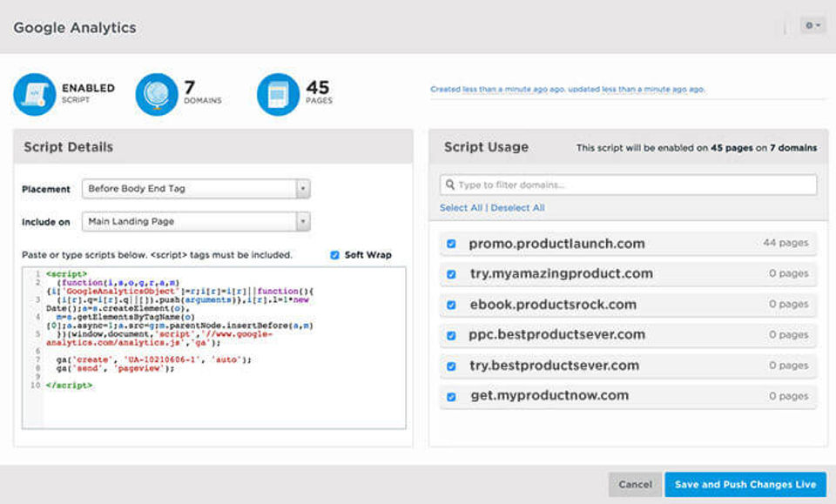Viewport: 836px width, 504px height.
Task: Click the Google Analytics title
Action: (75, 28)
